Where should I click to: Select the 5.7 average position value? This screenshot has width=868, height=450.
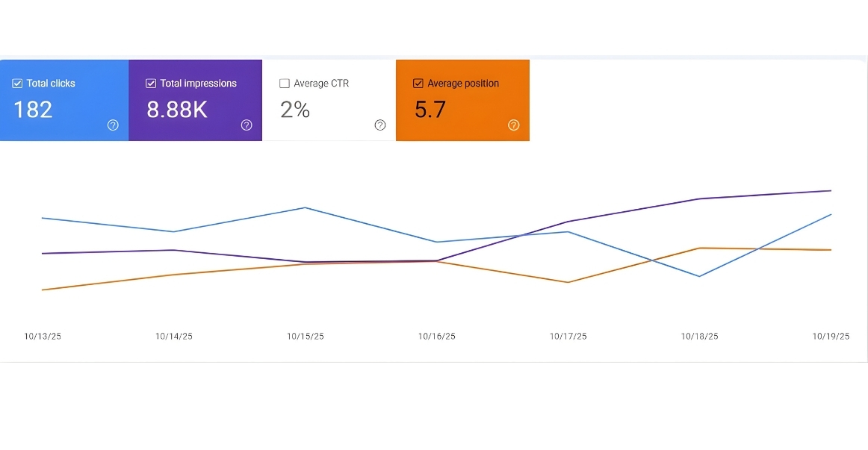point(430,110)
